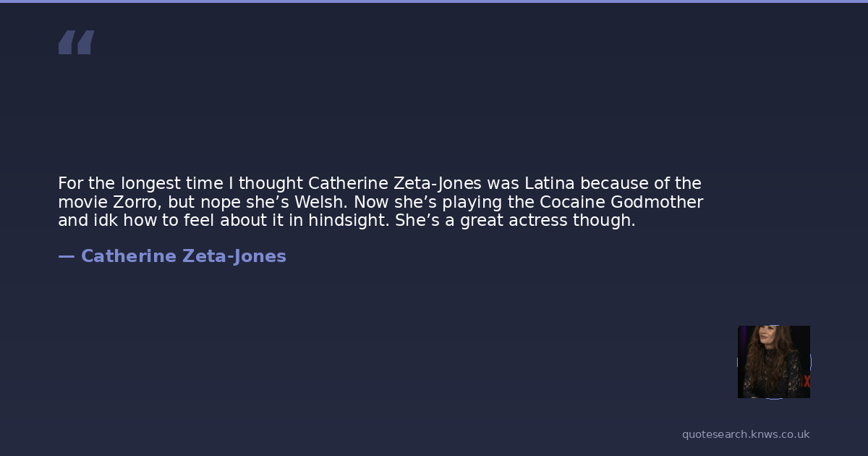Screen dimensions: 868x456
Task: Click the large quotation mark icon
Action: point(76,43)
